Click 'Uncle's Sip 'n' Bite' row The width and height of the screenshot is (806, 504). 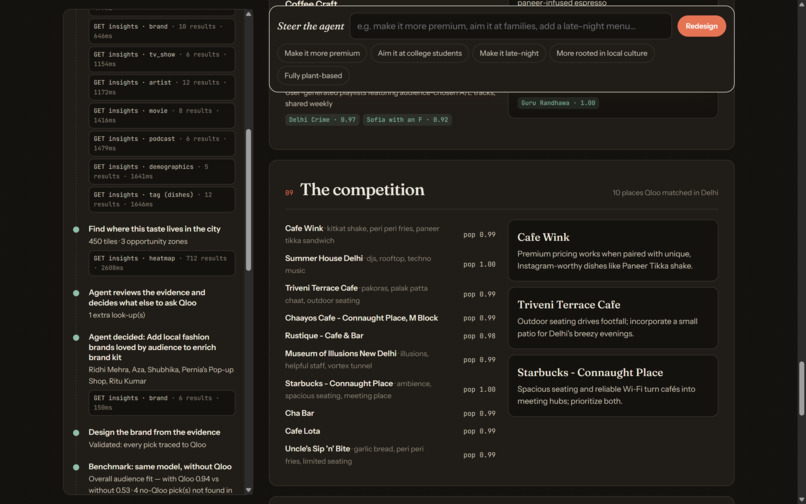coord(390,455)
